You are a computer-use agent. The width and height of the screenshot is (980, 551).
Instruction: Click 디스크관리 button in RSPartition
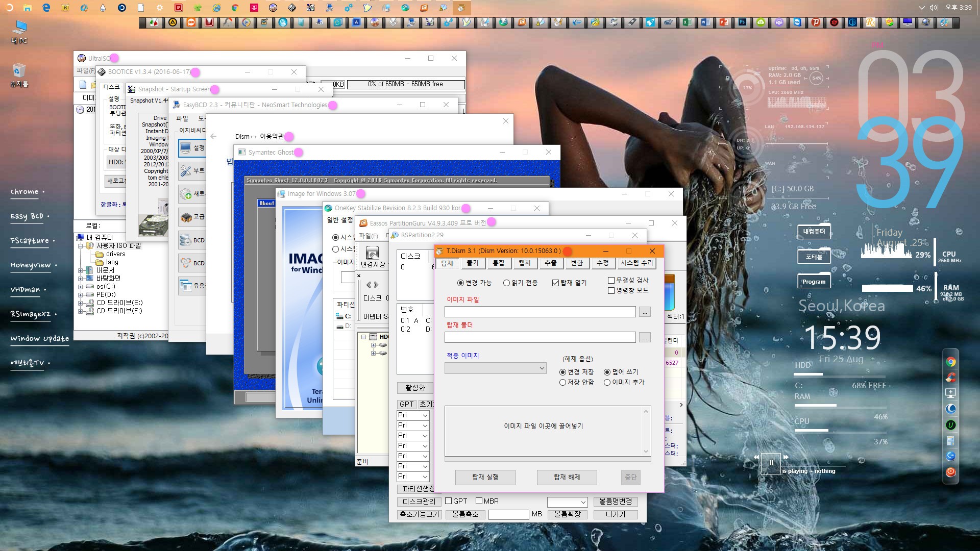[x=419, y=502]
